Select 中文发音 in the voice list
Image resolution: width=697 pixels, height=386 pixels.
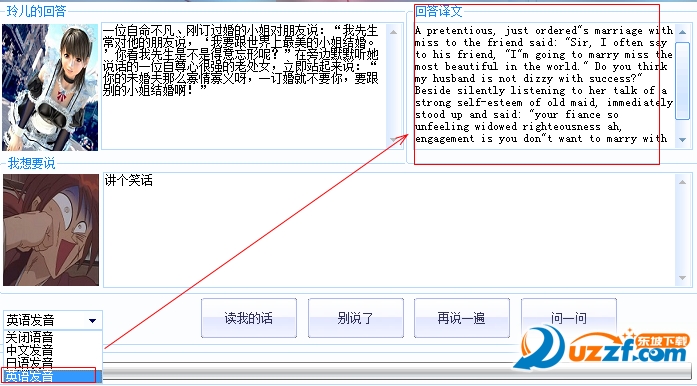pyautogui.click(x=52, y=350)
